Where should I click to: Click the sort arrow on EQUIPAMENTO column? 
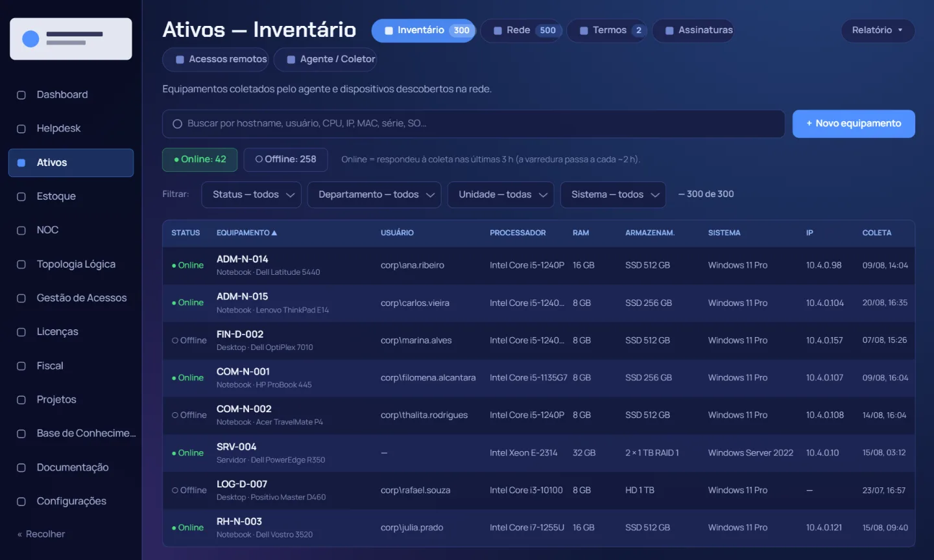274,233
